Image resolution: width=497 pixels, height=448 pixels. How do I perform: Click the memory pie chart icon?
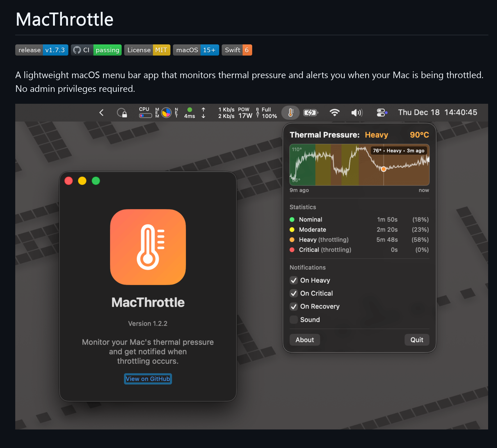166,112
